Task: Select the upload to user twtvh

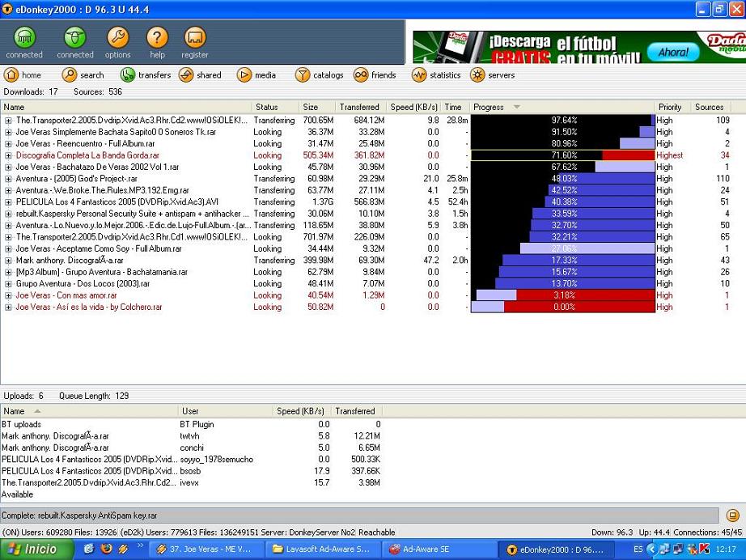Action: (x=191, y=436)
